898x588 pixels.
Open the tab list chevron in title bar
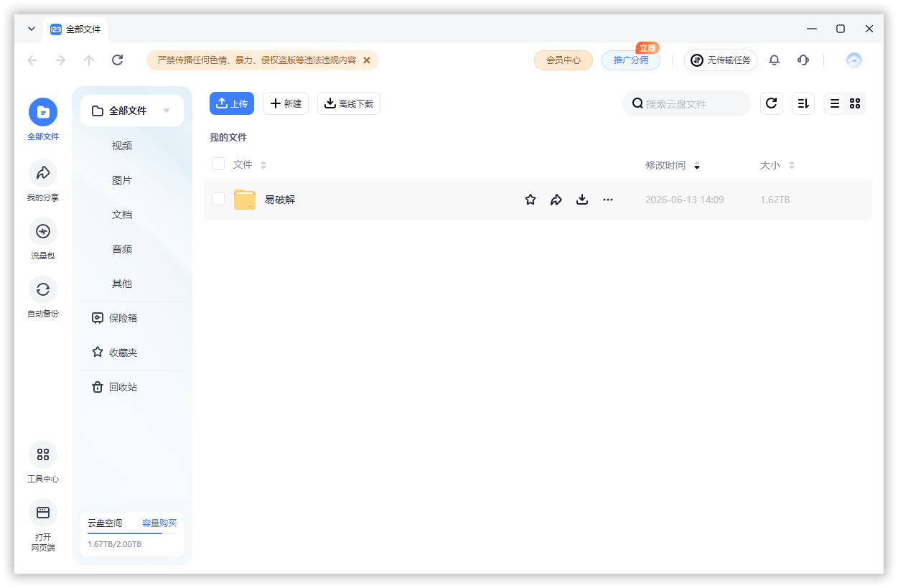(x=31, y=29)
